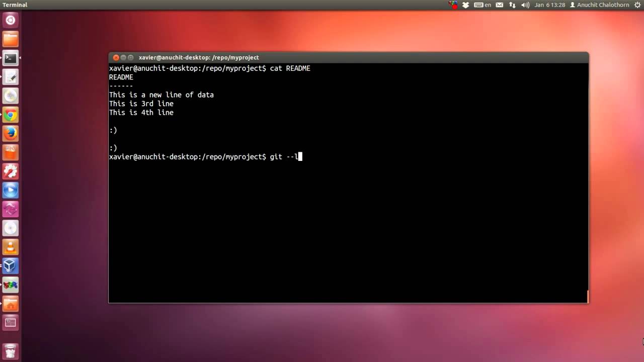Click the 'Terminal' label in top panel
Viewport: 644px width, 362px height.
pyautogui.click(x=15, y=5)
